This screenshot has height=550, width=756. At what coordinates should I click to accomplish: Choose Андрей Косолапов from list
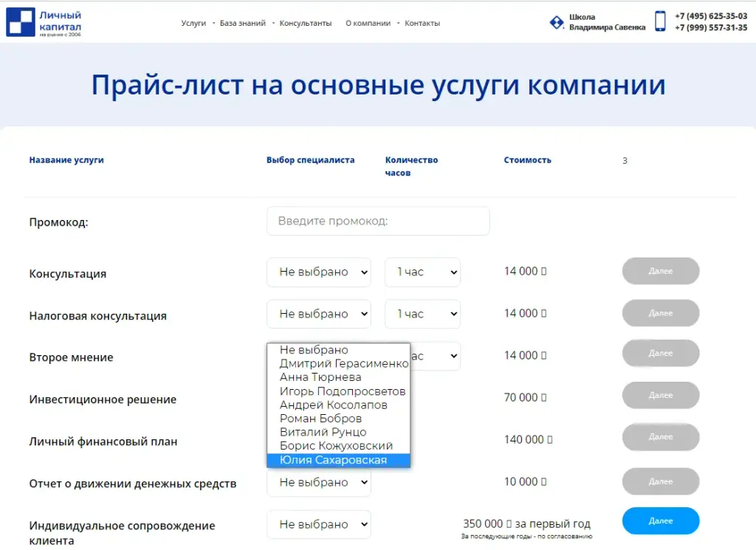[x=338, y=405]
